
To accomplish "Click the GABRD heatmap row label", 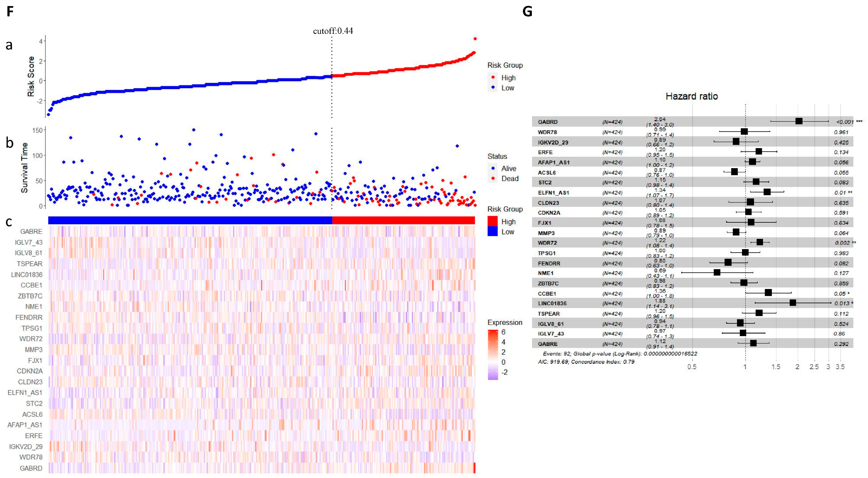I will coord(31,468).
